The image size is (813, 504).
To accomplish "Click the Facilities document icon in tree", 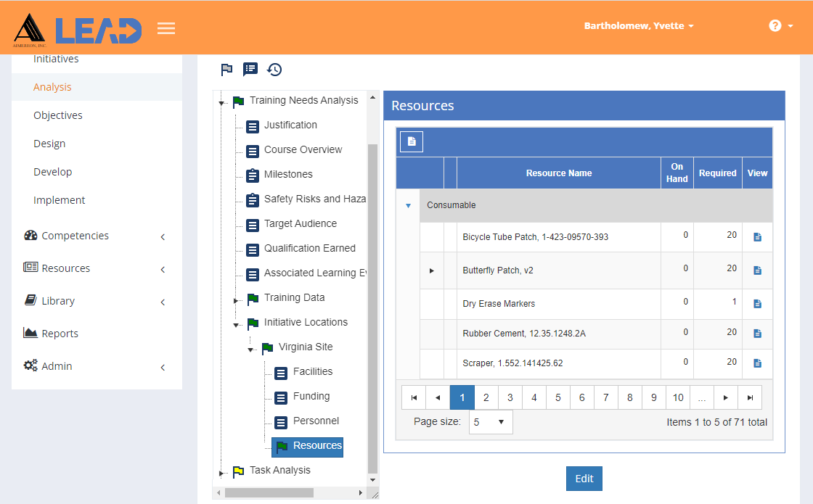I will pos(281,373).
